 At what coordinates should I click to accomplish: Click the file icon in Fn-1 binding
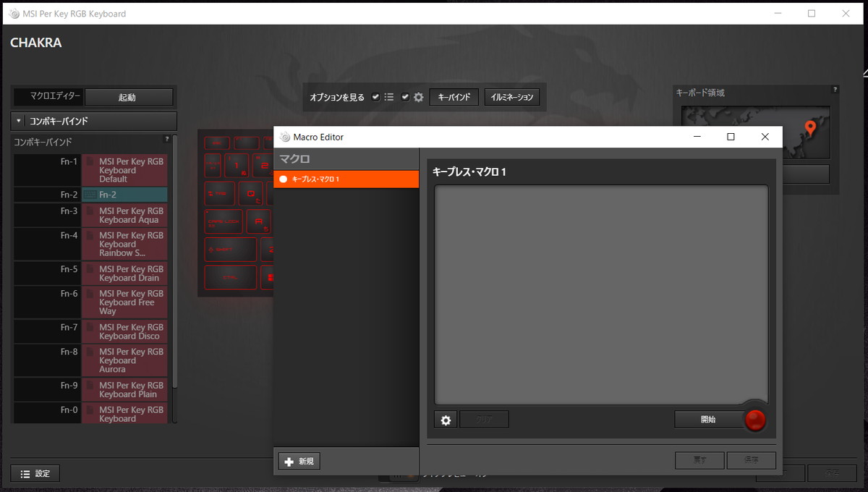(x=90, y=163)
